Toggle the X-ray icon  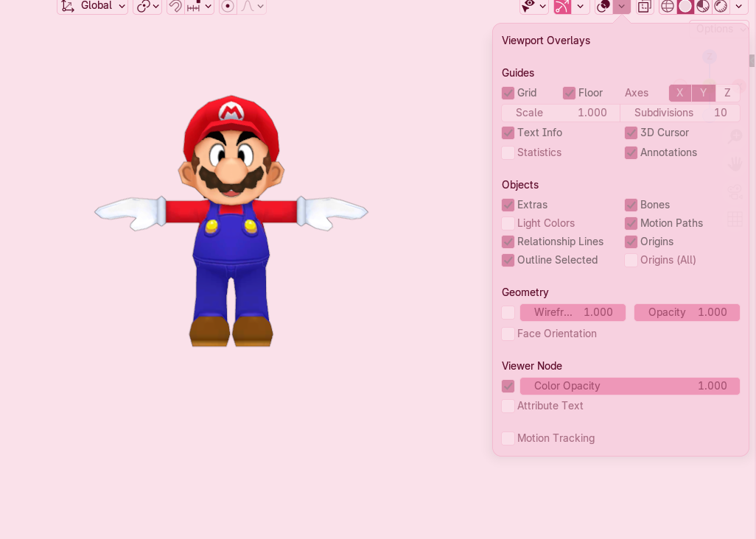coord(645,6)
